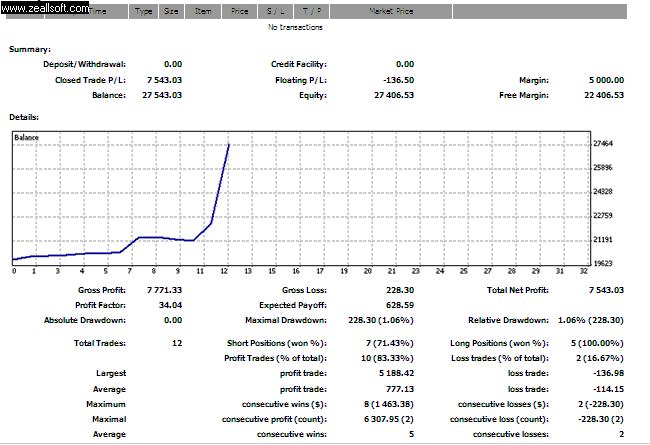The height and width of the screenshot is (445, 650).
Task: Select Long Positions value 5 (100.00%)
Action: [597, 343]
